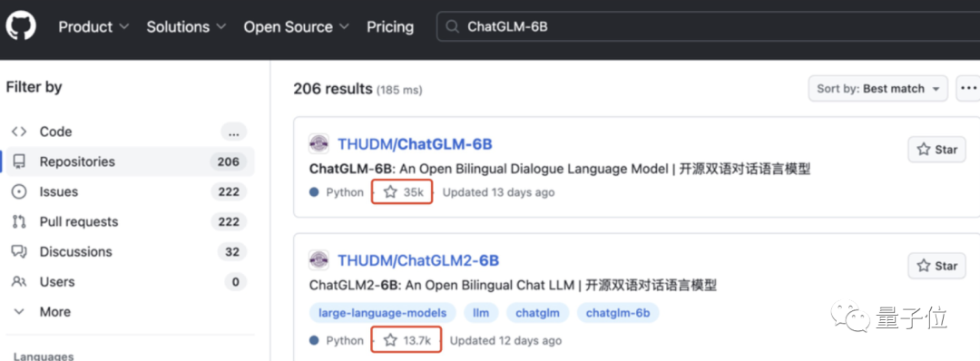Click the GitHub Octocat logo
This screenshot has height=361, width=980.
tap(21, 27)
